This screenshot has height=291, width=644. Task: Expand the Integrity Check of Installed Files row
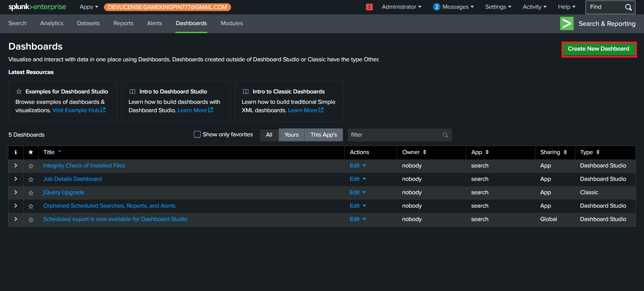[x=16, y=165]
